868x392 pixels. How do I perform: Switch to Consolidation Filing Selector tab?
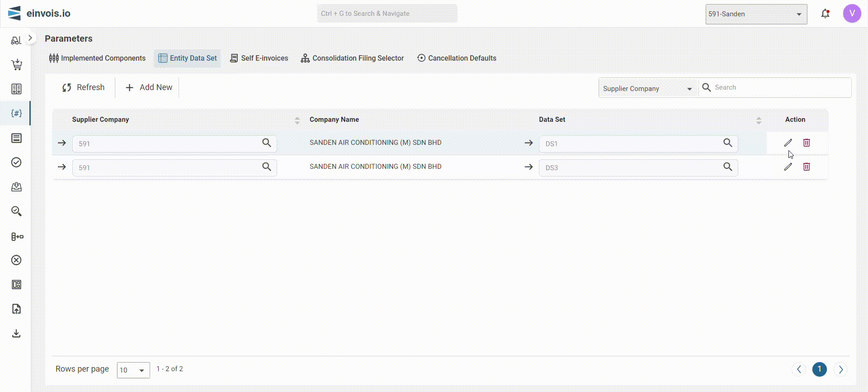coord(352,58)
